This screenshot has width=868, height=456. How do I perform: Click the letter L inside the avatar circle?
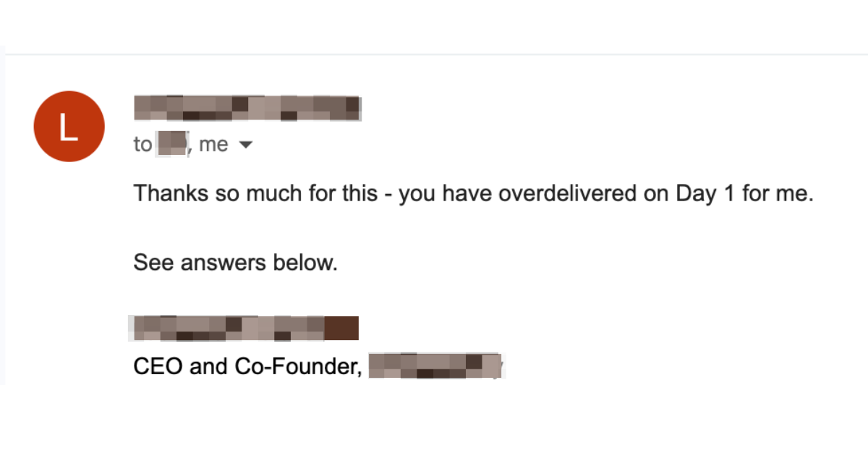(x=69, y=128)
